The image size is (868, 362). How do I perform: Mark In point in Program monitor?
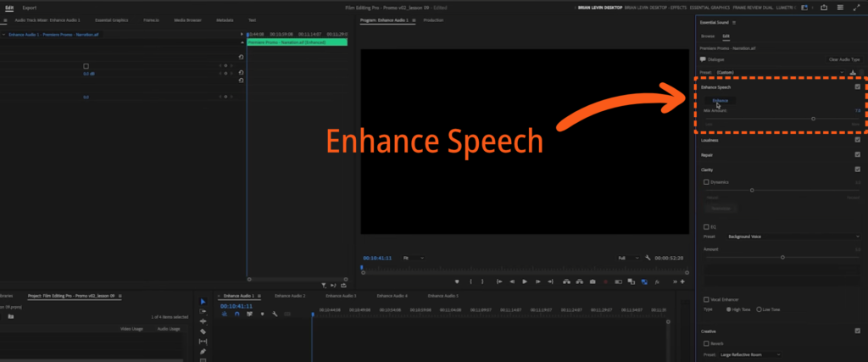[x=470, y=281]
